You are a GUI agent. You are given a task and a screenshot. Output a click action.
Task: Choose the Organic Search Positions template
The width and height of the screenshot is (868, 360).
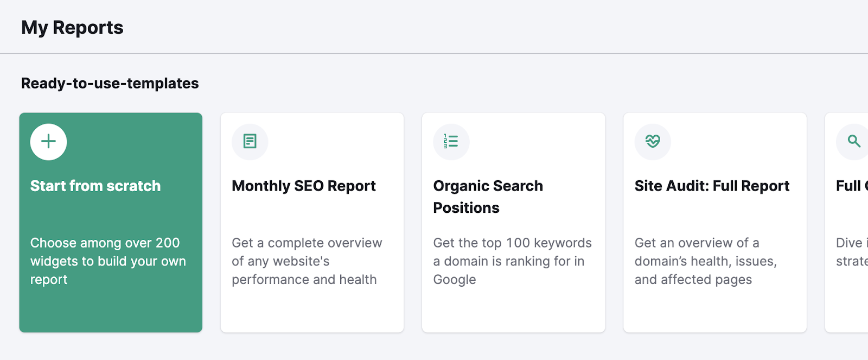click(513, 223)
